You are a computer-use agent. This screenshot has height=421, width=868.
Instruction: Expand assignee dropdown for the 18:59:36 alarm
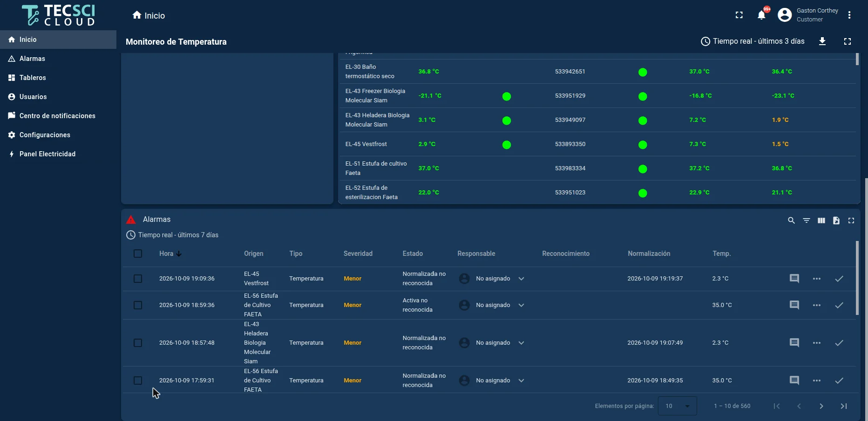[x=521, y=305]
